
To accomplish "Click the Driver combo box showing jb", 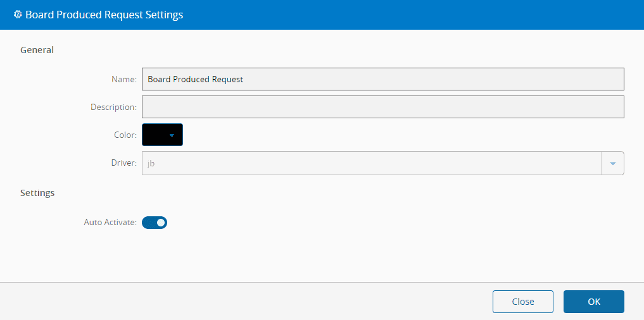I will [371, 163].
